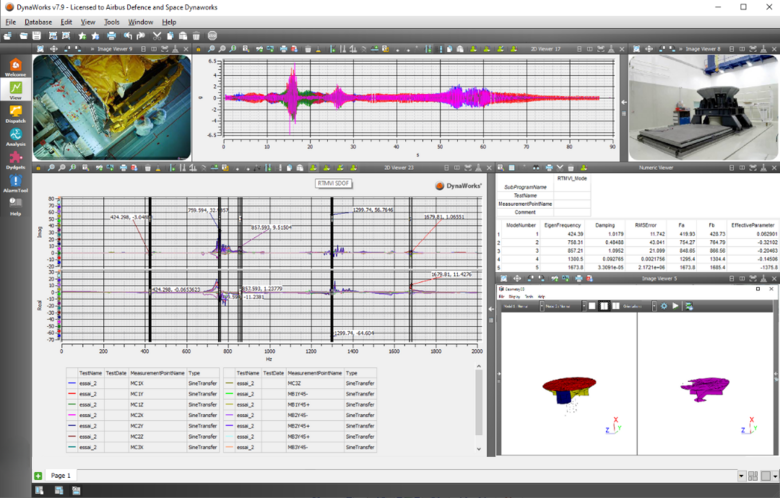Click the settings gear in the Geometry window toolbar
Viewport: 780px width, 498px height.
664,306
